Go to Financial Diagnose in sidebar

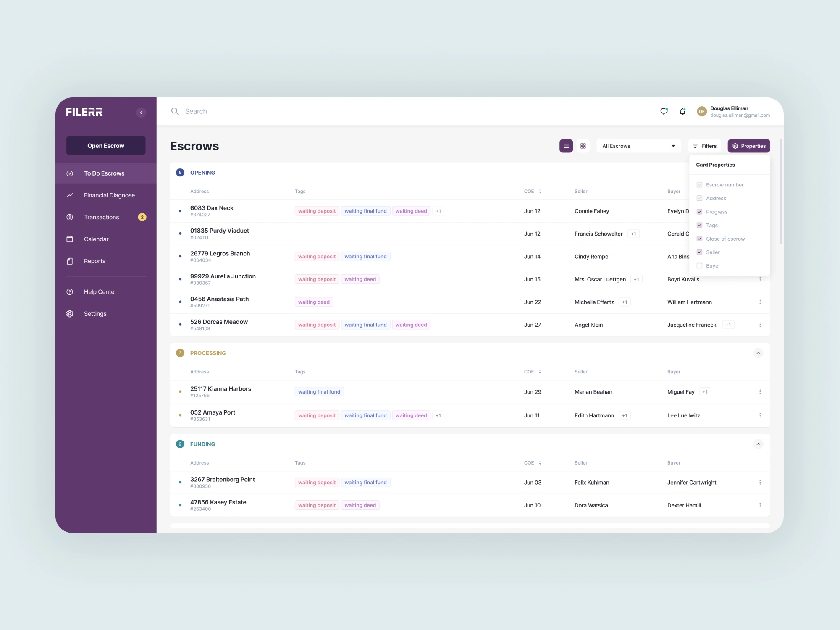(109, 195)
